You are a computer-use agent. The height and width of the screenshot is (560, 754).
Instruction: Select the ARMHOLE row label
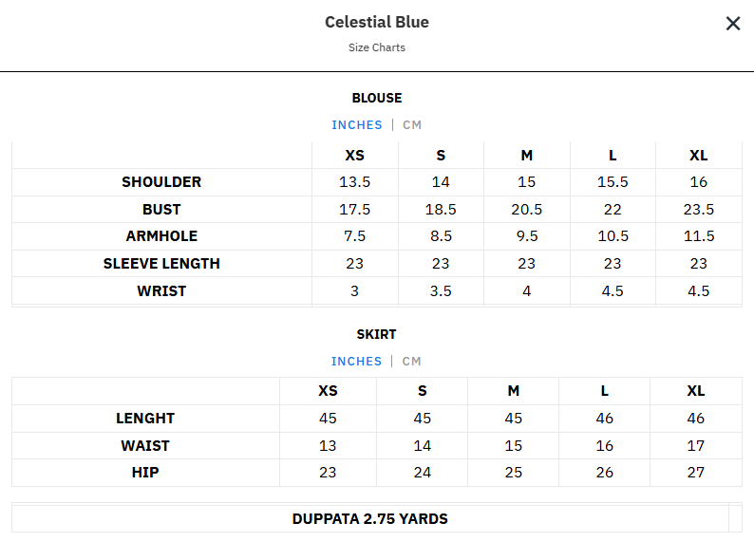(161, 236)
